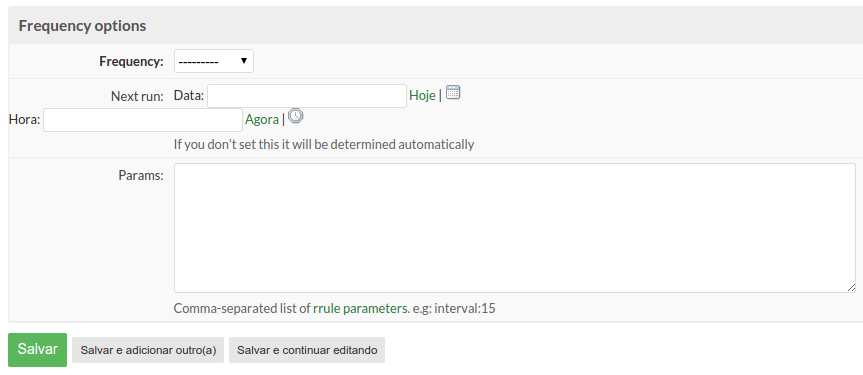Screen dimensions: 863x375
Task: Click inside the Params text area
Action: click(515, 227)
